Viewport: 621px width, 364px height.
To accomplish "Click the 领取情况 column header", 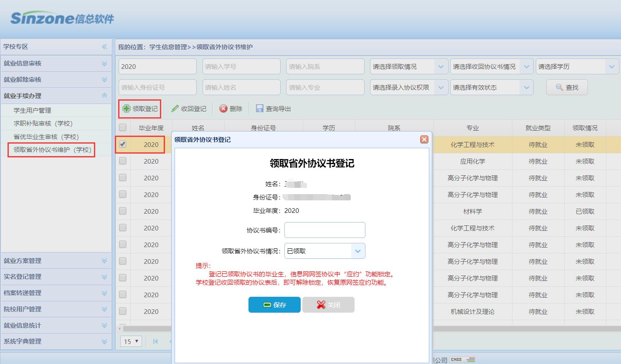I will tap(585, 128).
